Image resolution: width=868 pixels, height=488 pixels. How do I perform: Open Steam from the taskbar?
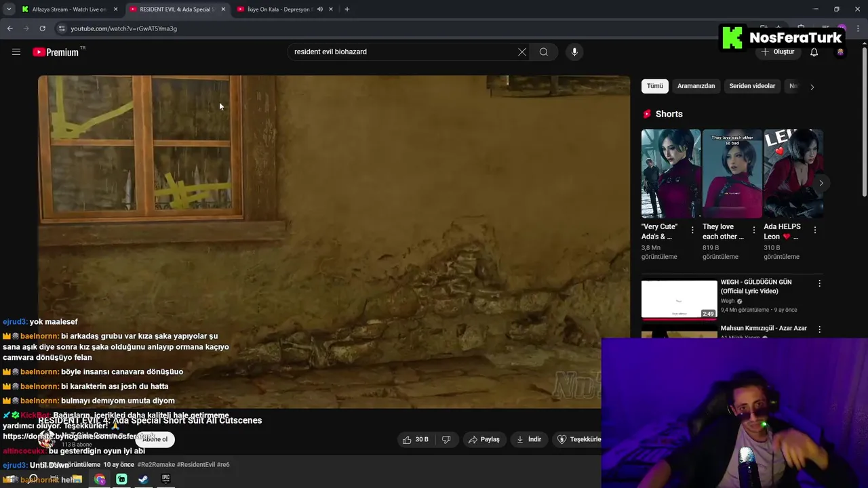pos(144,479)
